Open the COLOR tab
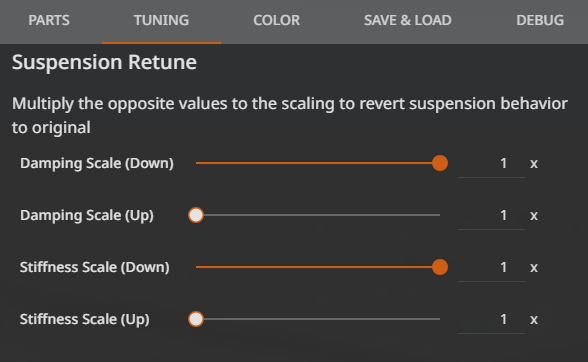 [276, 21]
